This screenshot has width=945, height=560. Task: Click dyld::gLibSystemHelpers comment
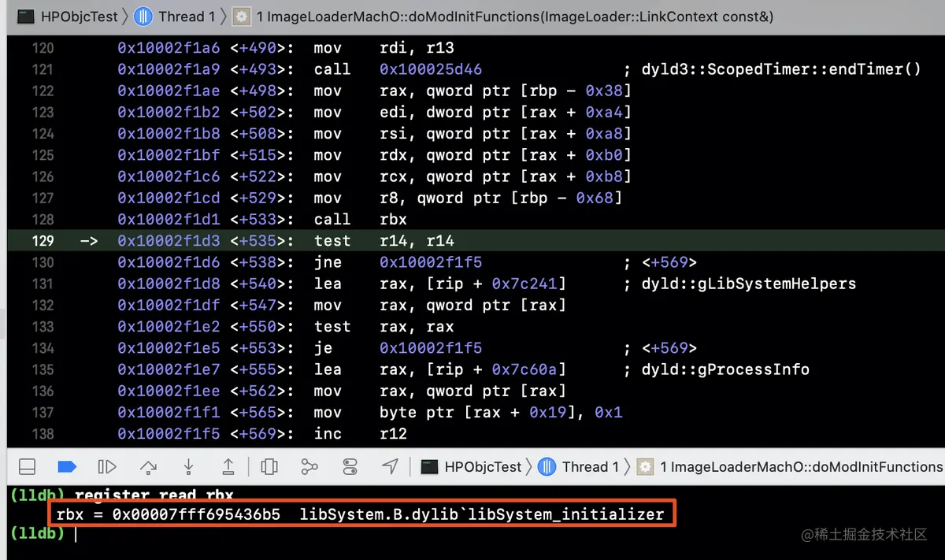[x=749, y=284]
